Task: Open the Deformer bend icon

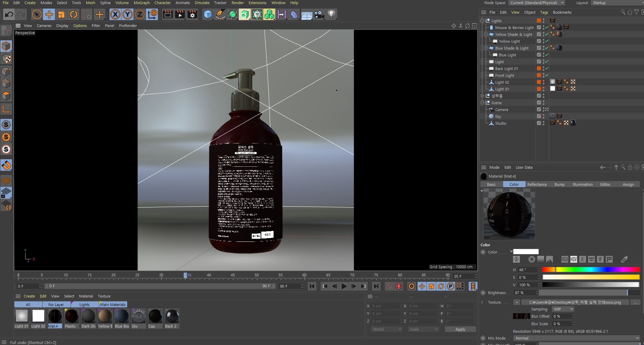Action: point(294,14)
